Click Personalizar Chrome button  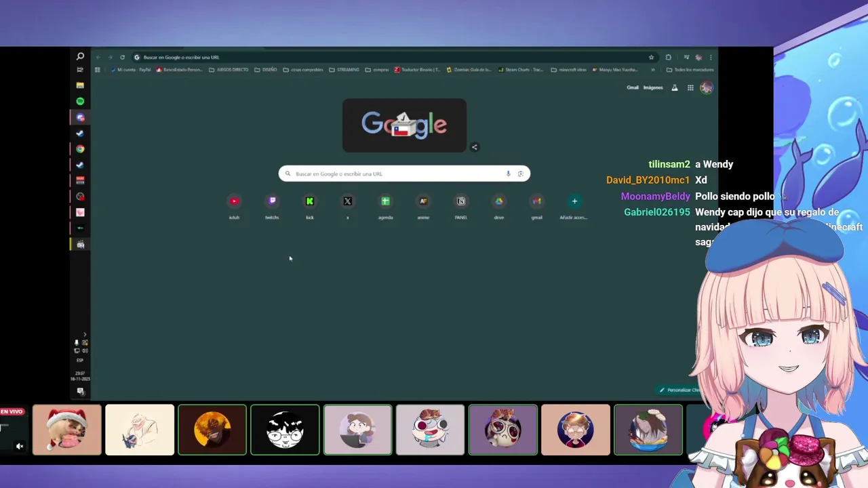[x=680, y=390]
